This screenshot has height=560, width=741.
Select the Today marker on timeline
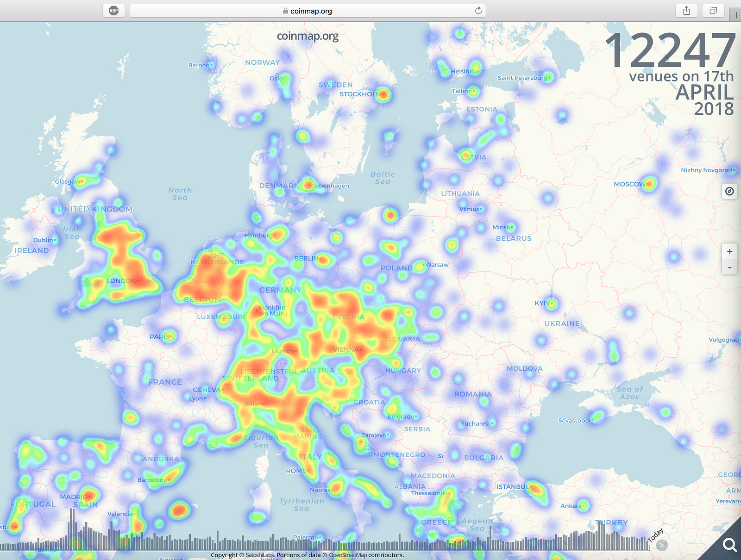(655, 535)
